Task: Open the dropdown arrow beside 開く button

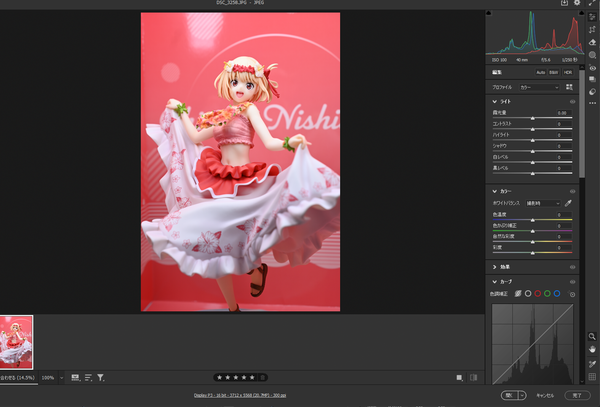Action: (x=522, y=395)
